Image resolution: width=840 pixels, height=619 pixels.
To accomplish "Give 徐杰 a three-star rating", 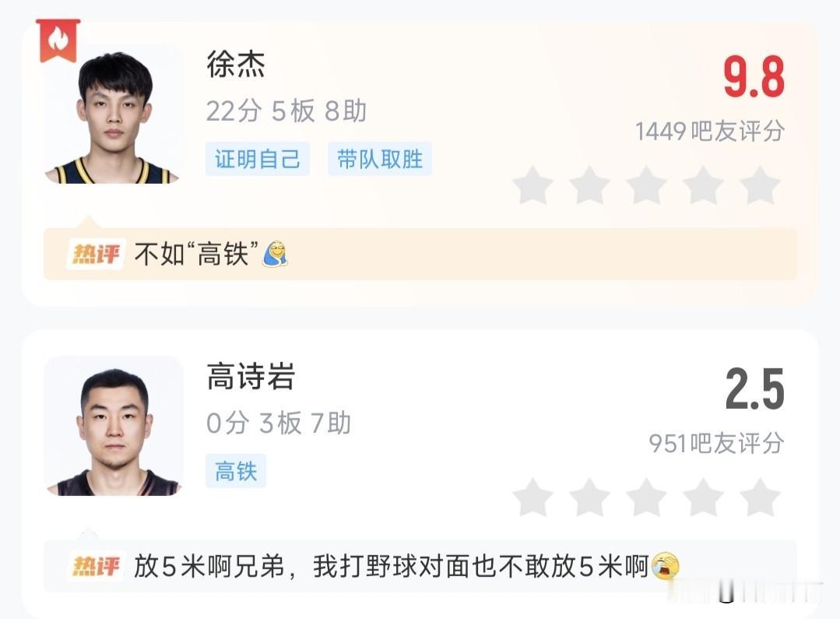I will pyautogui.click(x=647, y=185).
